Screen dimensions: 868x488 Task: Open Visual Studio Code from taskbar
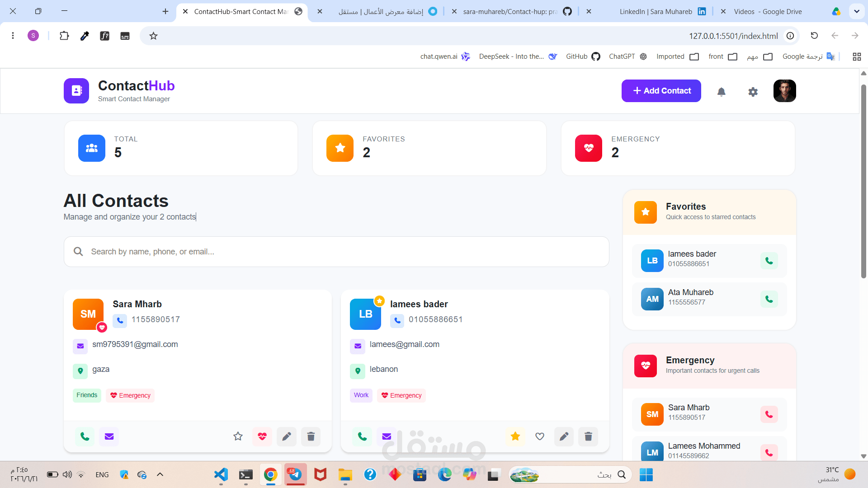coord(221,474)
